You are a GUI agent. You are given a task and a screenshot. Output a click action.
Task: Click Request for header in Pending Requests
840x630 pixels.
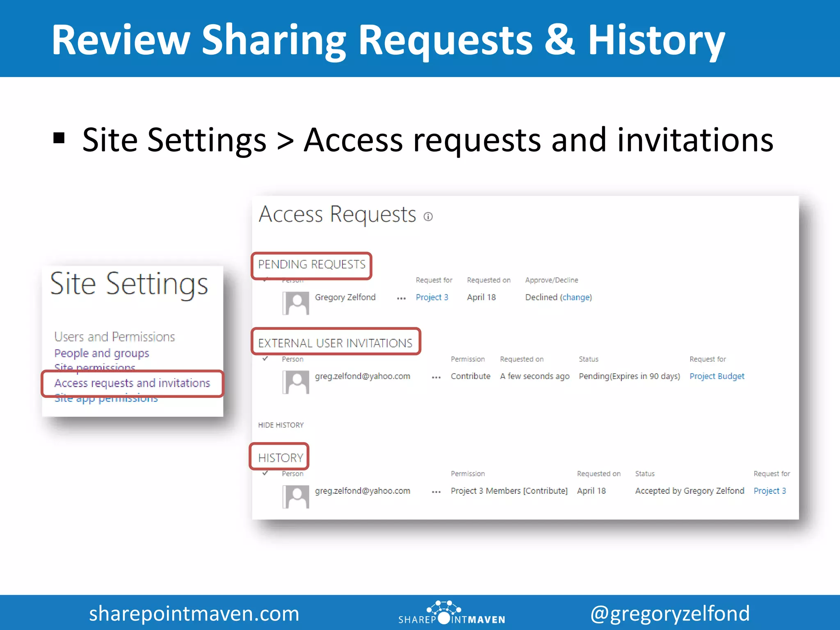click(x=434, y=280)
